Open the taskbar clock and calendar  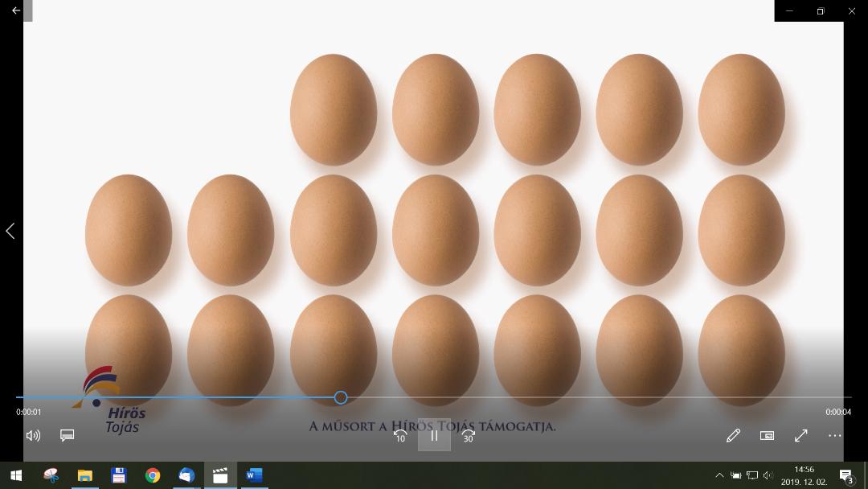point(804,475)
